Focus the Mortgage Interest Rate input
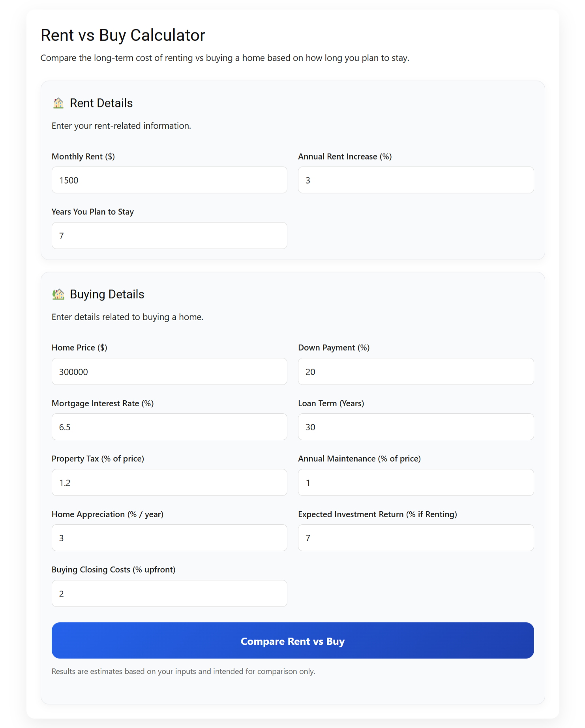The height and width of the screenshot is (728, 585). point(169,427)
